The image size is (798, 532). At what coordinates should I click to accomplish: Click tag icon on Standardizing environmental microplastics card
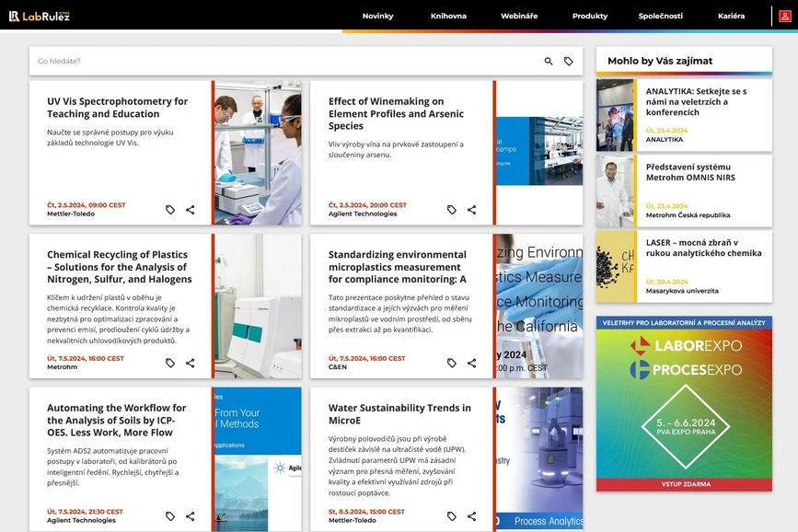451,363
